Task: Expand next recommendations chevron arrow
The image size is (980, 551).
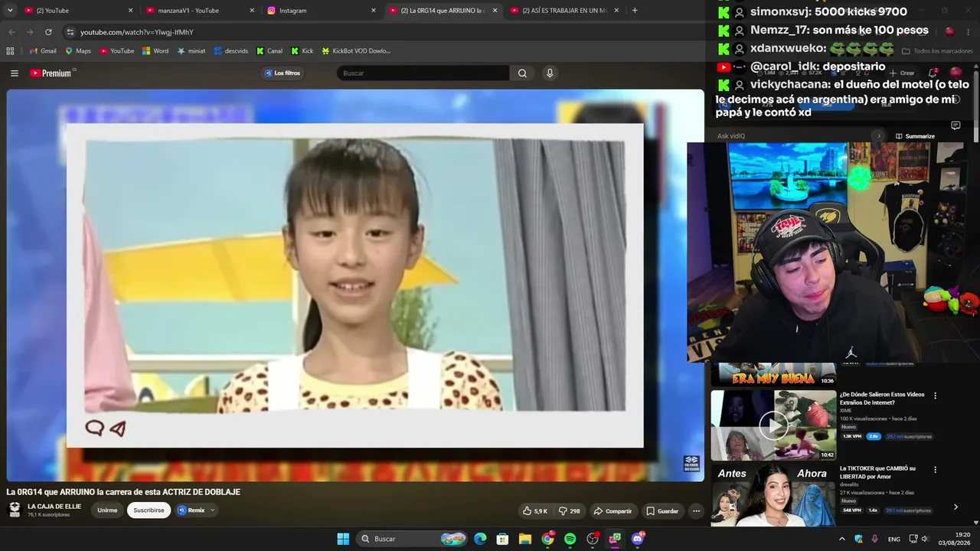Action: coord(955,507)
